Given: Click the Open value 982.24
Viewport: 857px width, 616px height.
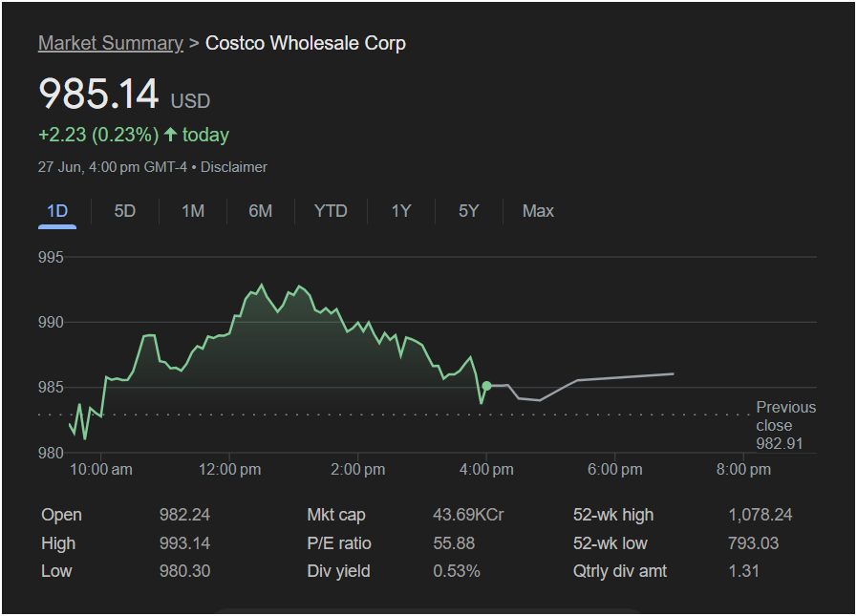Looking at the screenshot, I should click(x=184, y=515).
